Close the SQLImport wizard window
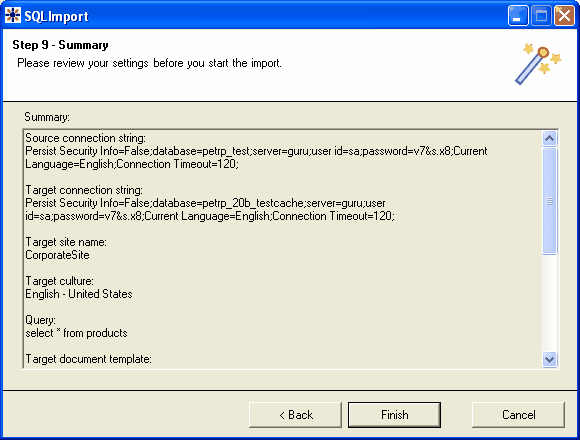 point(564,16)
